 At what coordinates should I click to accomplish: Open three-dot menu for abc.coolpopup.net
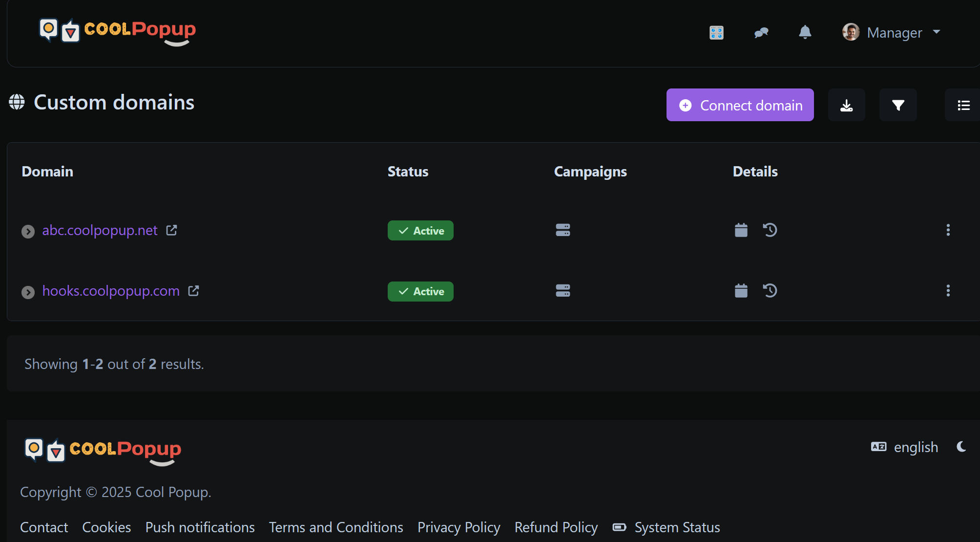(948, 230)
